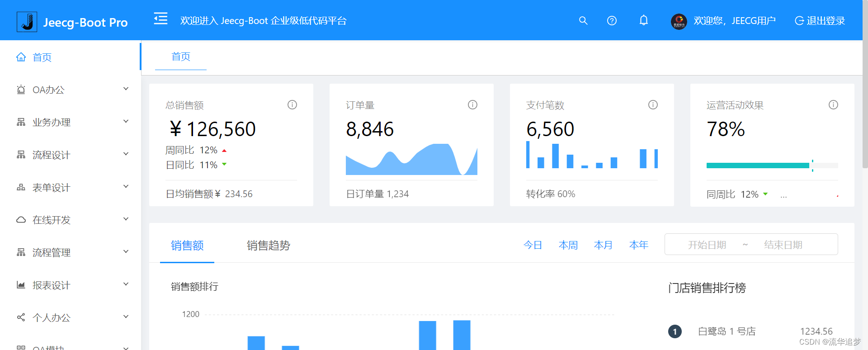Click the 订单量 area chart
Image resolution: width=868 pixels, height=350 pixels.
click(411, 159)
